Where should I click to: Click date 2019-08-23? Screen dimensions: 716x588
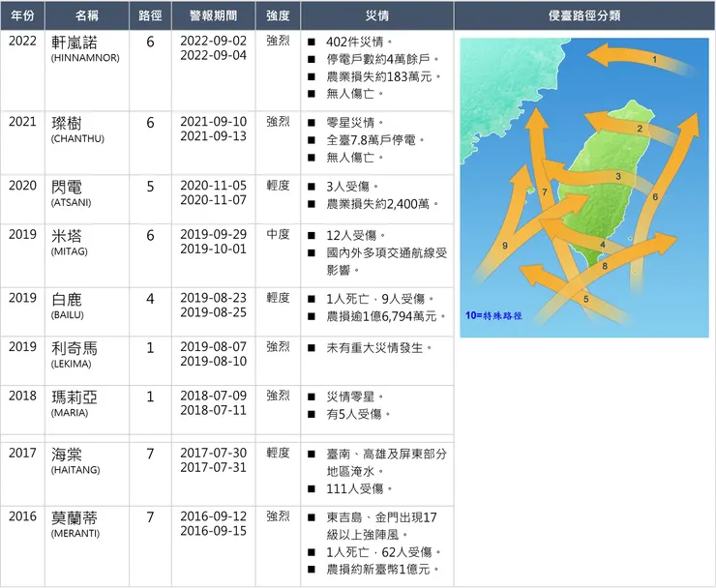pyautogui.click(x=213, y=298)
